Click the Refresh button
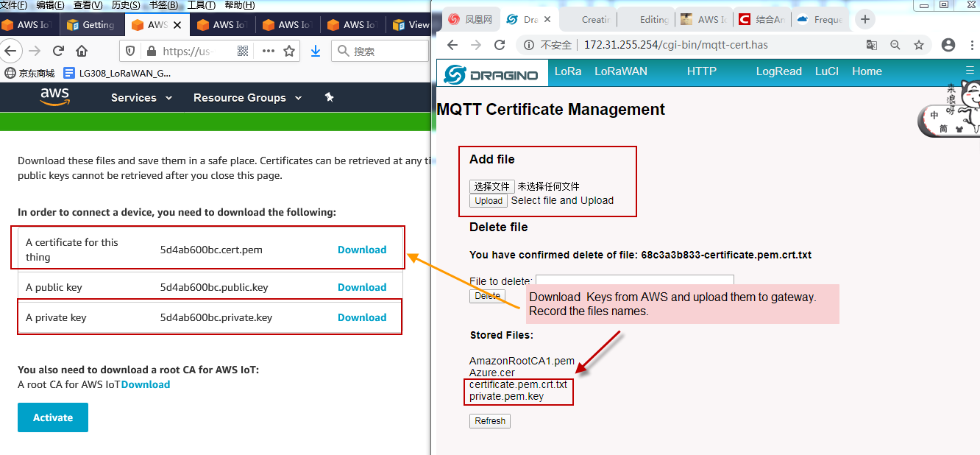Screen dimensions: 980x455 click(490, 421)
